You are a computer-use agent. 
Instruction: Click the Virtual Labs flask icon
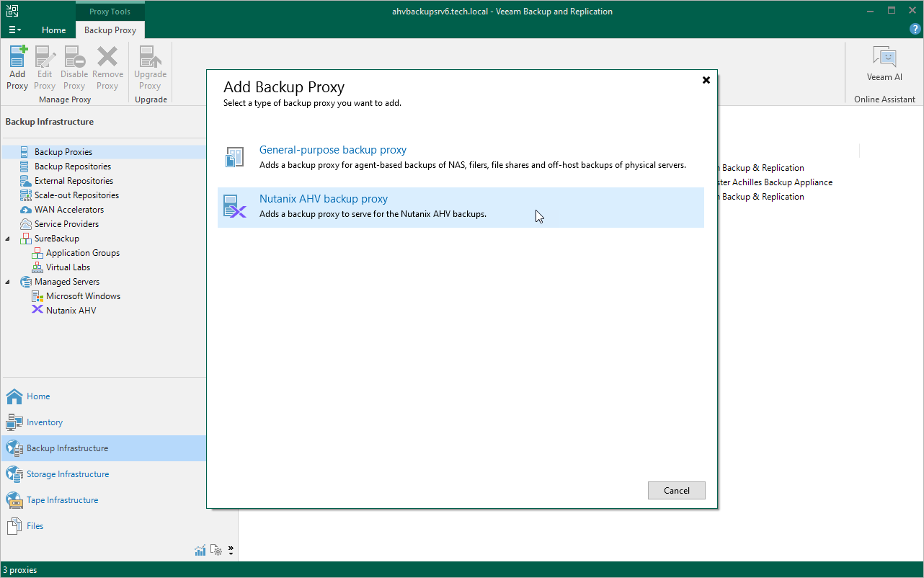pyautogui.click(x=37, y=267)
